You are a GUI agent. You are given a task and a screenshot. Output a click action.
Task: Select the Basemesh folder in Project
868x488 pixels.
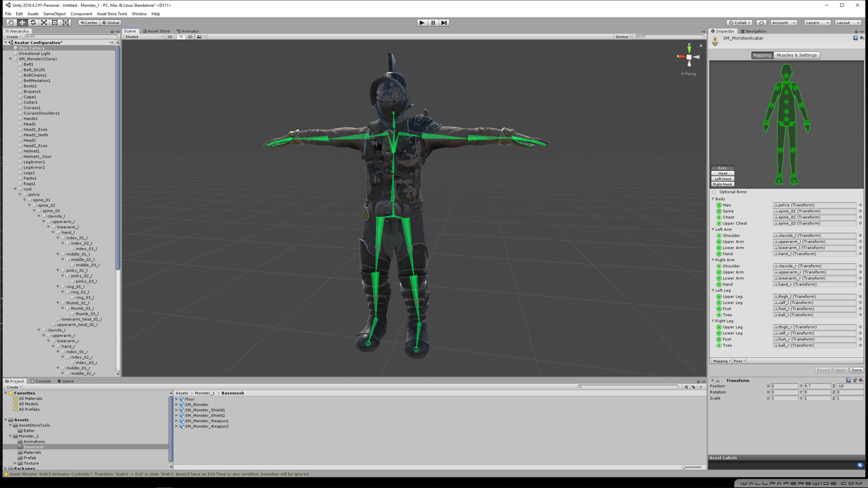(x=33, y=447)
